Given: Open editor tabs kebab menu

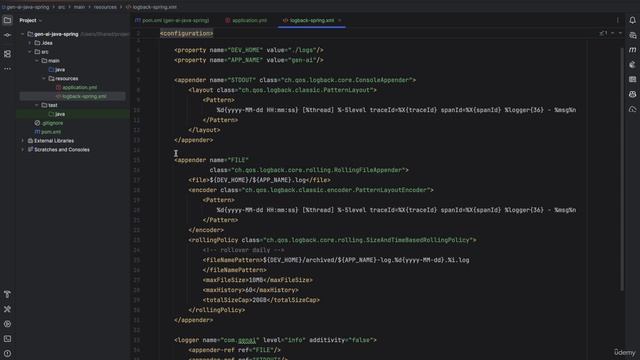Looking at the screenshot, I should pos(618,20).
